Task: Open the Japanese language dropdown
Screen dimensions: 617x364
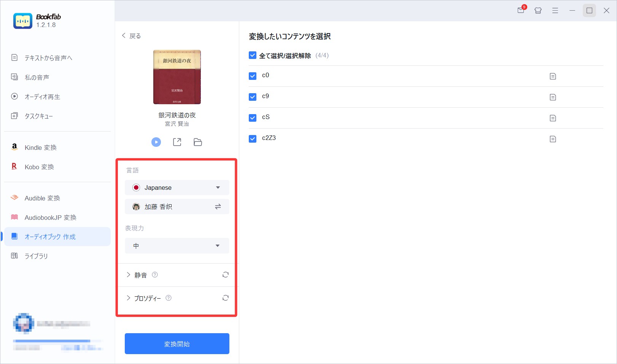Action: click(x=177, y=188)
